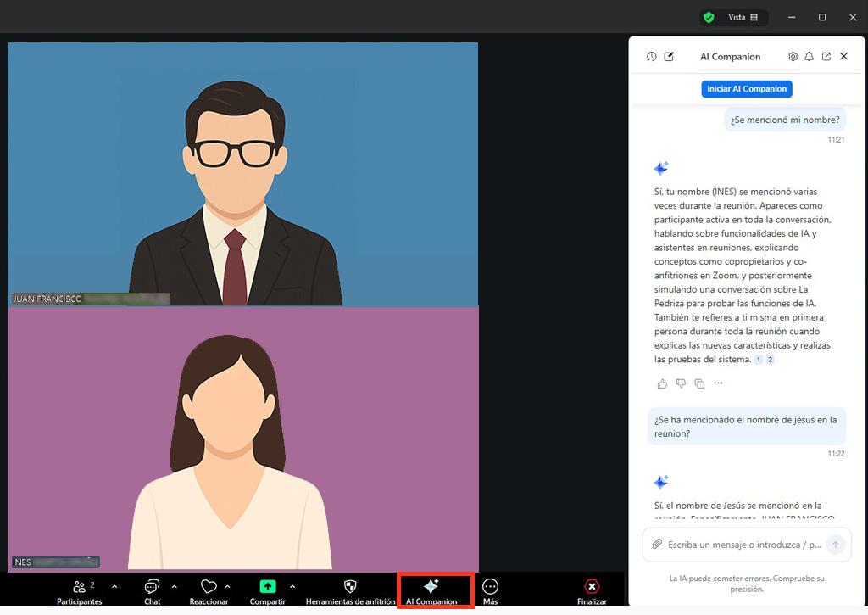Click the green encryption shield icon
The height and width of the screenshot is (615, 868).
[x=709, y=18]
